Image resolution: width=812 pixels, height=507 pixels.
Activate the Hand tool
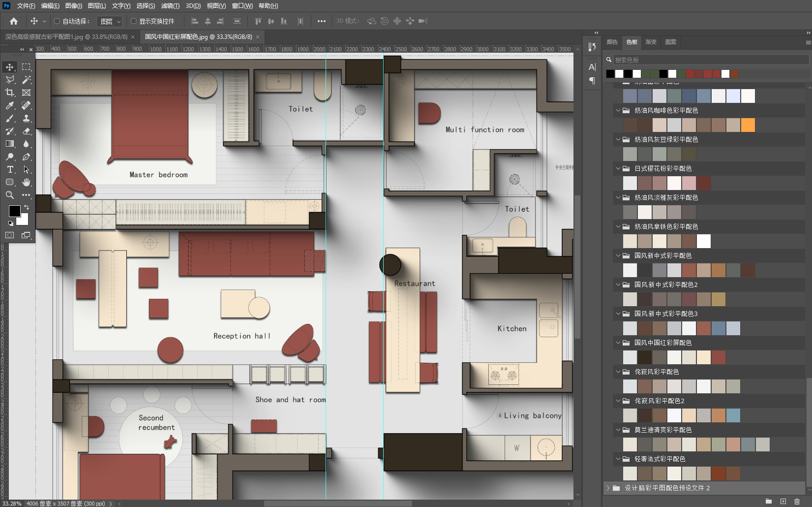26,182
